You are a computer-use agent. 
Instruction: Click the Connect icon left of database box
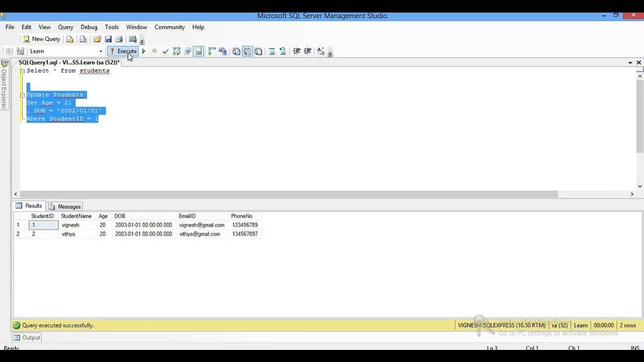(x=9, y=51)
